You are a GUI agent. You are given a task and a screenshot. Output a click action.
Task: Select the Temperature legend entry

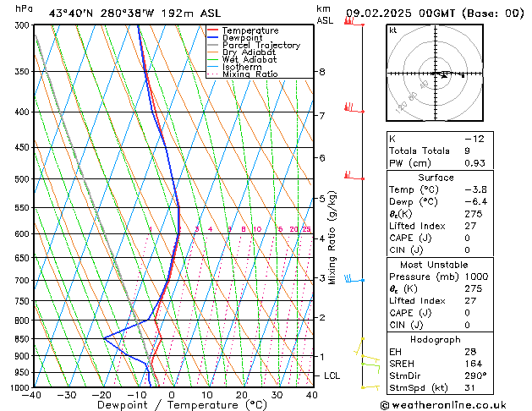point(251,30)
